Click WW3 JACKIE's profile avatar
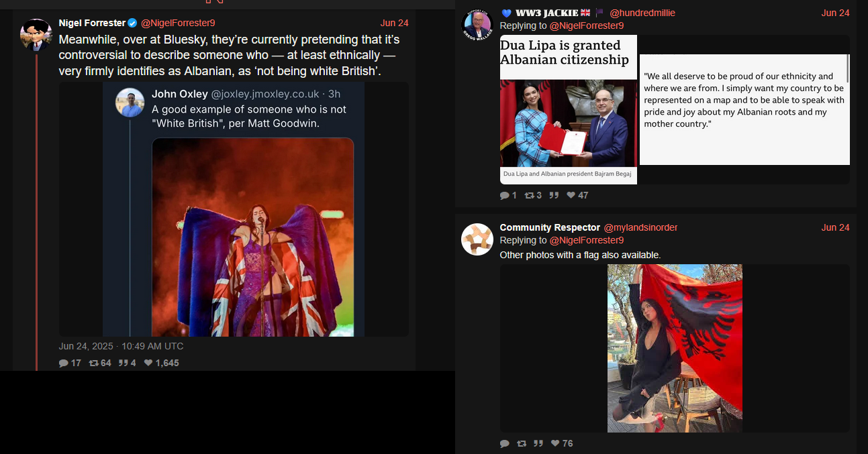The image size is (868, 454). pyautogui.click(x=477, y=25)
